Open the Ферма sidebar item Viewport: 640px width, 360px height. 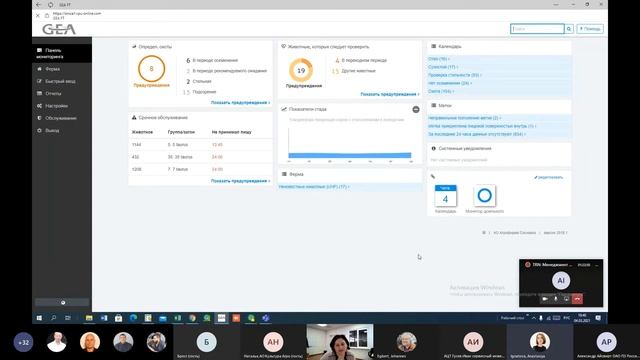point(62,69)
